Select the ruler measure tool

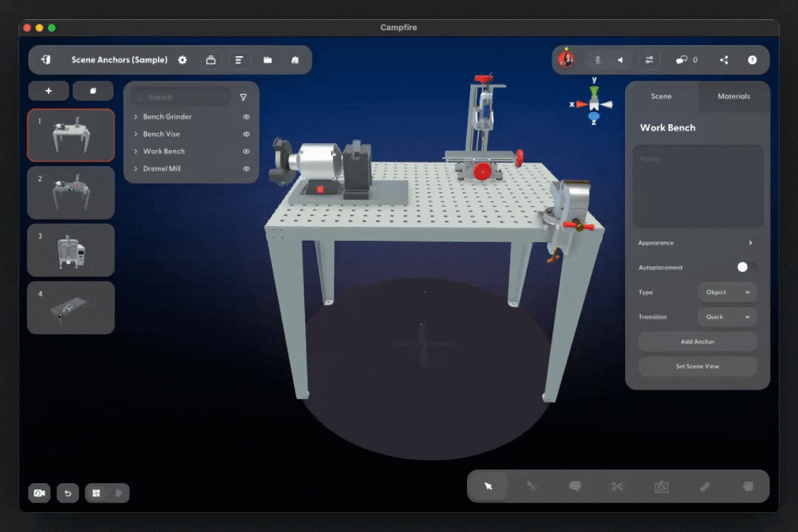pyautogui.click(x=705, y=486)
